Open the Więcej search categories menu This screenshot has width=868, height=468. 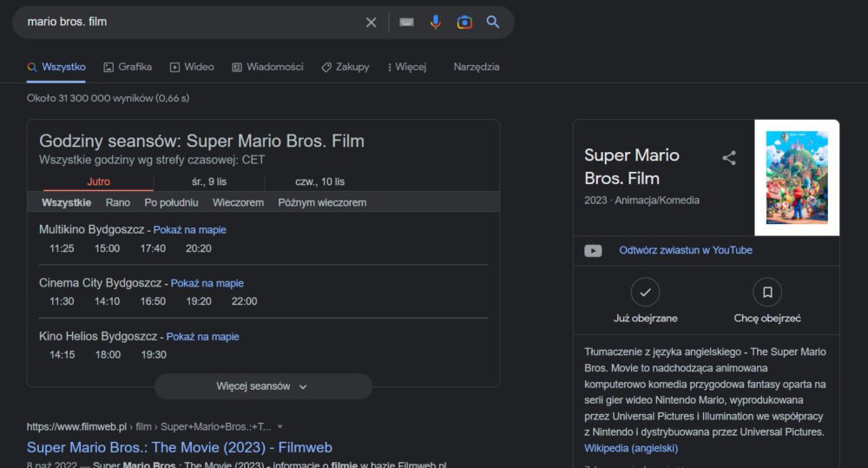406,67
